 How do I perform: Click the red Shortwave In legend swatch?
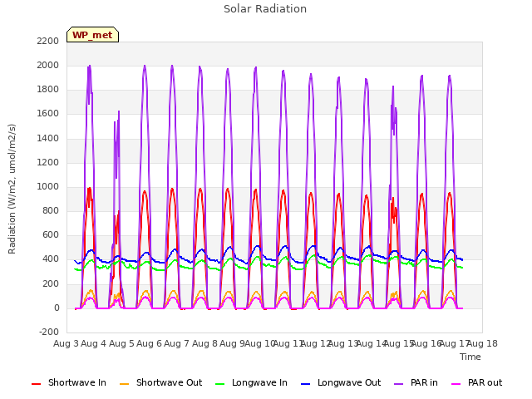pos(36,384)
